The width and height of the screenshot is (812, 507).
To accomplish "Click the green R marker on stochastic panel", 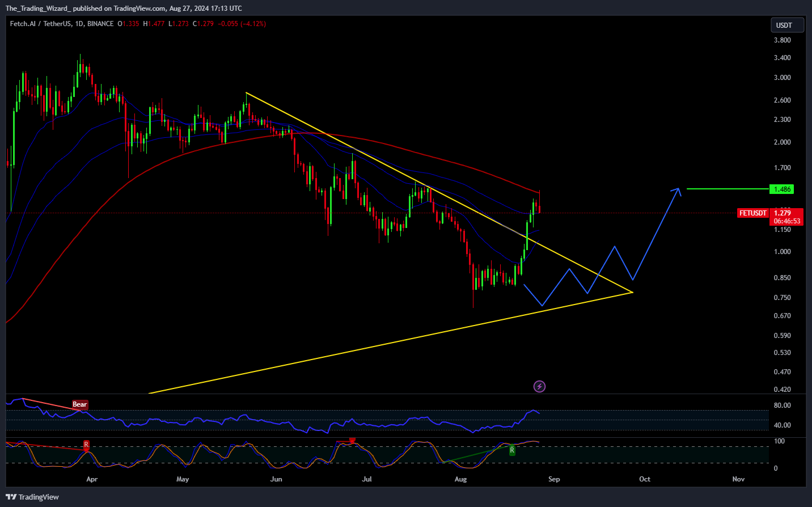I will [x=512, y=450].
